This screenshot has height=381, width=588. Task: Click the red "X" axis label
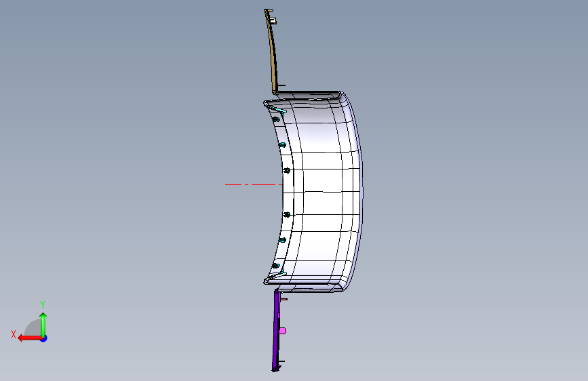point(14,334)
